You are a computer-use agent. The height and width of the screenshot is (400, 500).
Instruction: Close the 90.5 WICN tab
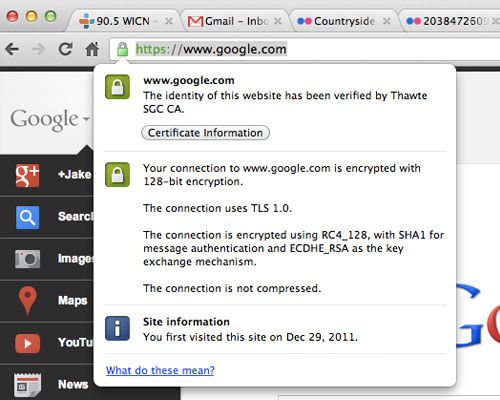coord(169,21)
